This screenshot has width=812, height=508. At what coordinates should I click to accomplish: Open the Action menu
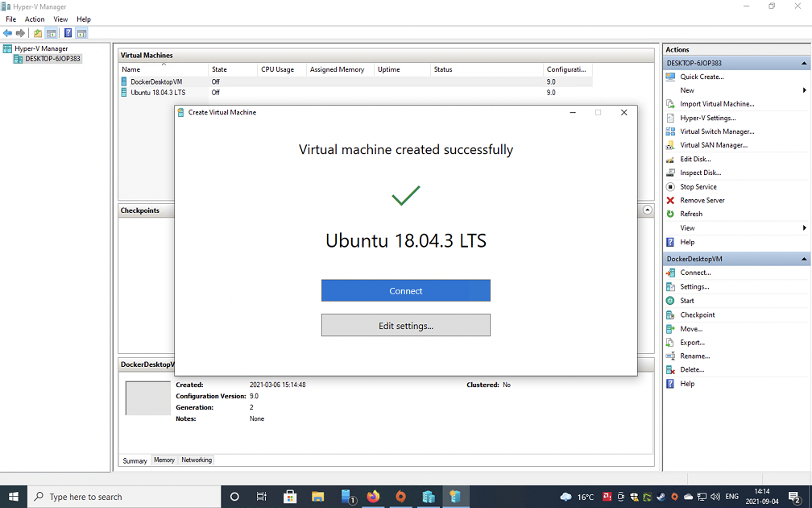(x=35, y=19)
